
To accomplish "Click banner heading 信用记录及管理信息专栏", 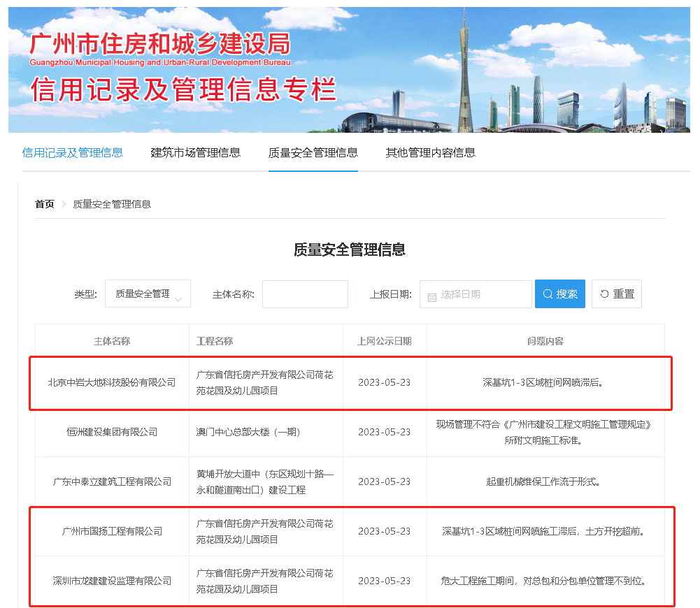I will 183,89.
